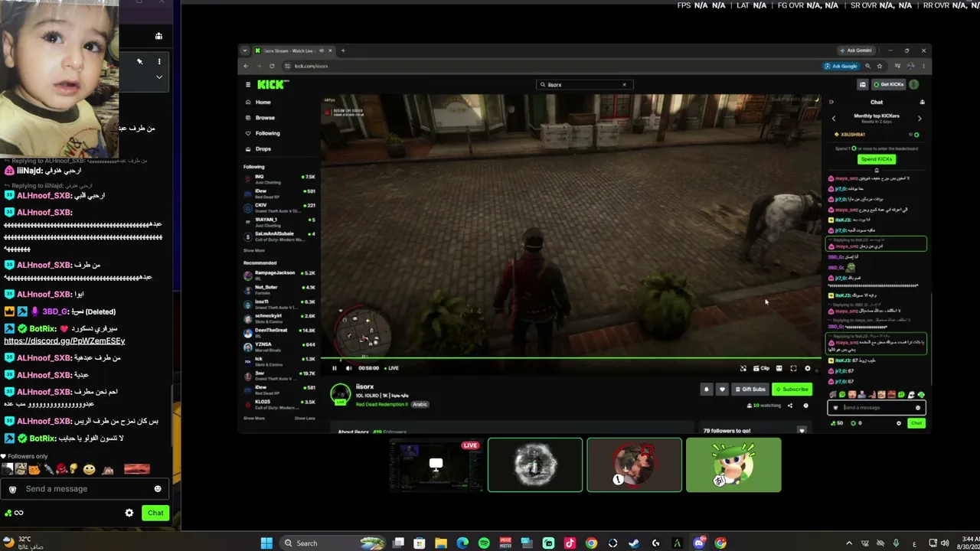The height and width of the screenshot is (551, 980).
Task: Open Microsoft Edge from the taskbar
Action: [x=462, y=543]
